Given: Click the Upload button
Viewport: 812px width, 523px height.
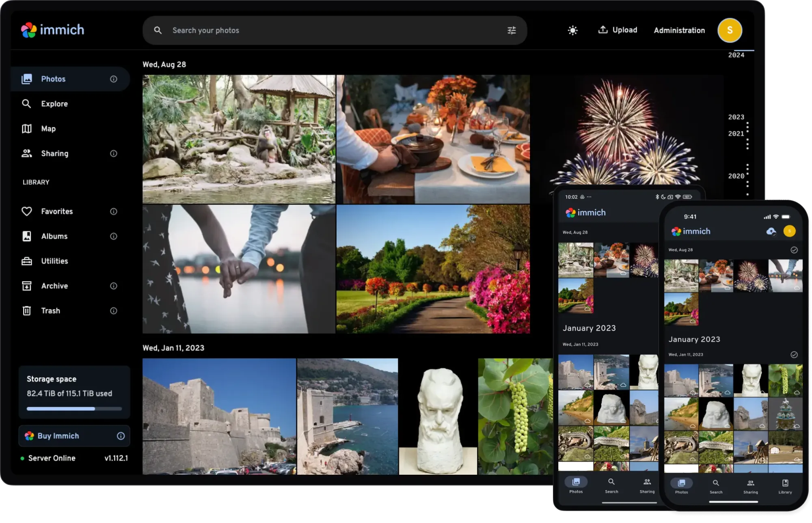Looking at the screenshot, I should click(x=618, y=30).
